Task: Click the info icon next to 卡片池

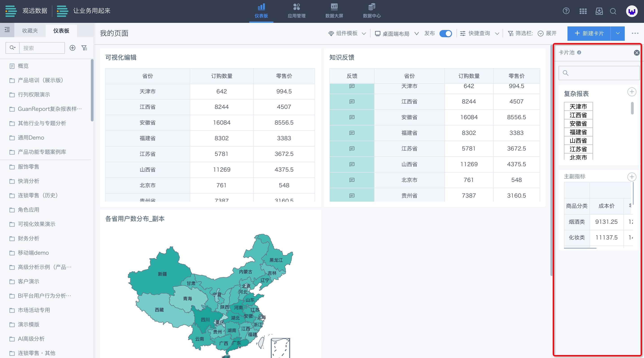Action: click(579, 52)
